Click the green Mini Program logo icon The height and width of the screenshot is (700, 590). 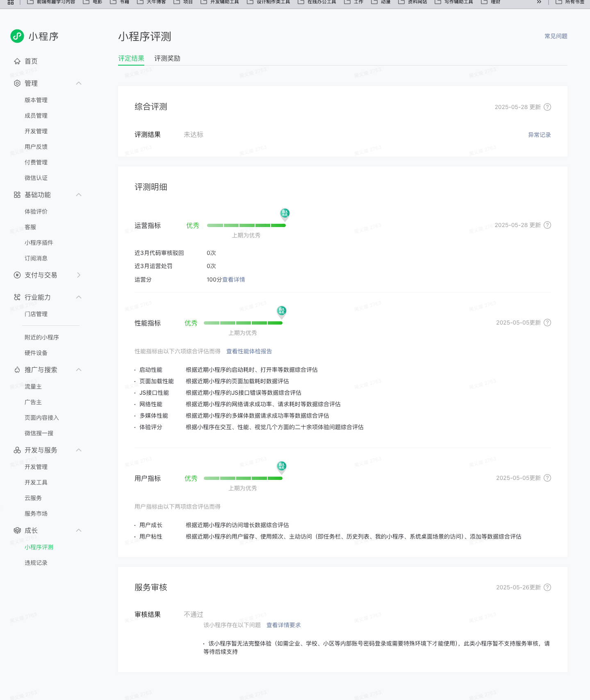[x=17, y=36]
